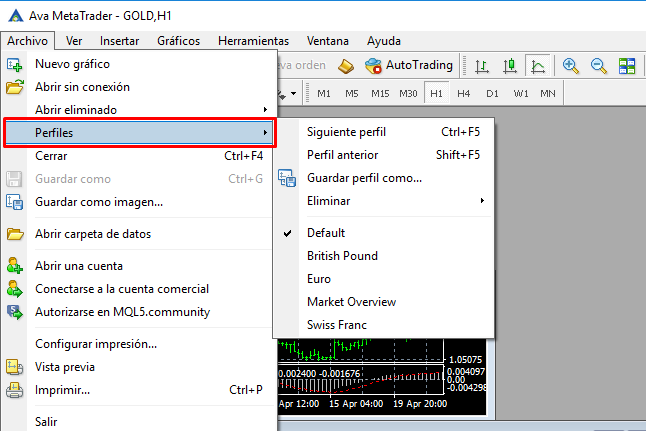Image resolution: width=646 pixels, height=431 pixels.
Task: Click the Guardar como imagen icon
Action: tap(14, 202)
